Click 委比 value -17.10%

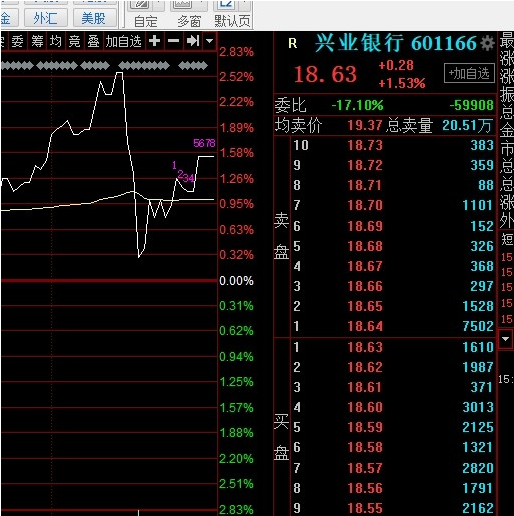(357, 106)
